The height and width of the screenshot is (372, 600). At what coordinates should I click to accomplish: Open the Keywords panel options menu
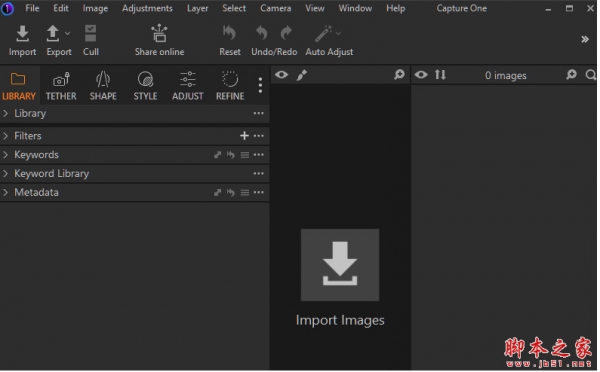click(259, 155)
